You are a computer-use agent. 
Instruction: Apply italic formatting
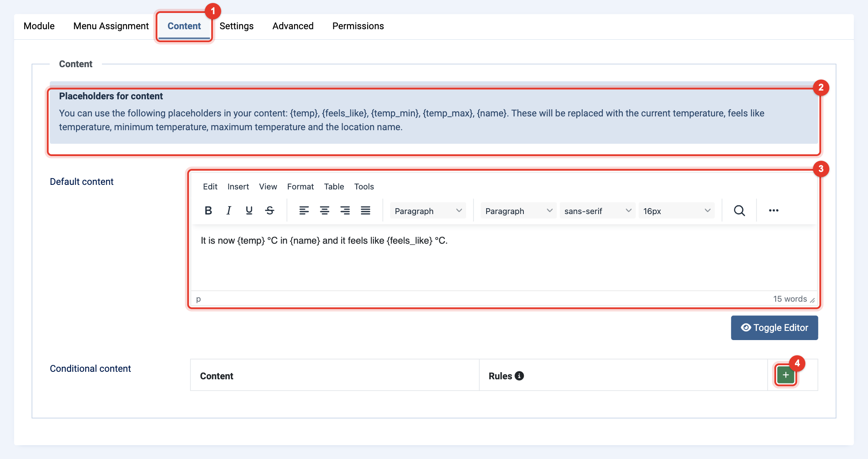(228, 211)
